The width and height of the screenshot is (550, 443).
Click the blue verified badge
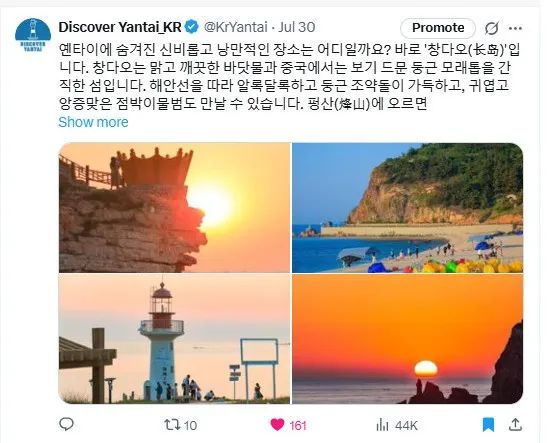tap(192, 27)
